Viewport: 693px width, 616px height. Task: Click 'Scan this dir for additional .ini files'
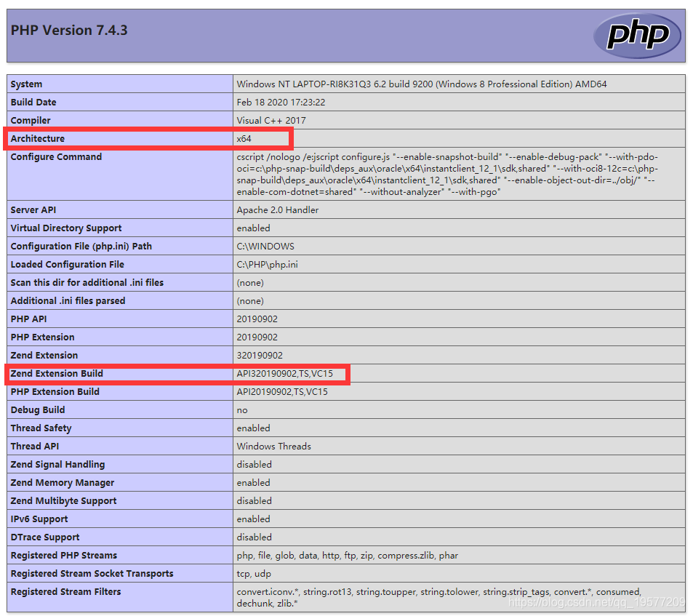click(87, 282)
